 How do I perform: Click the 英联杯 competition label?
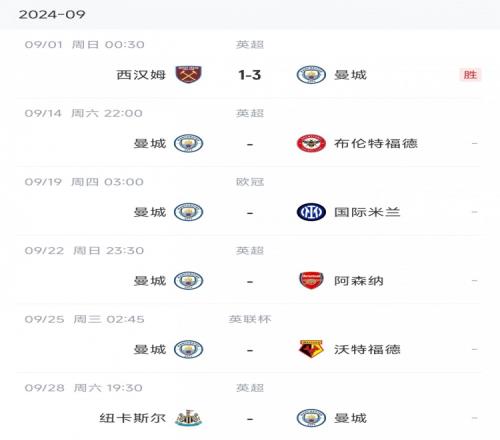point(250,319)
